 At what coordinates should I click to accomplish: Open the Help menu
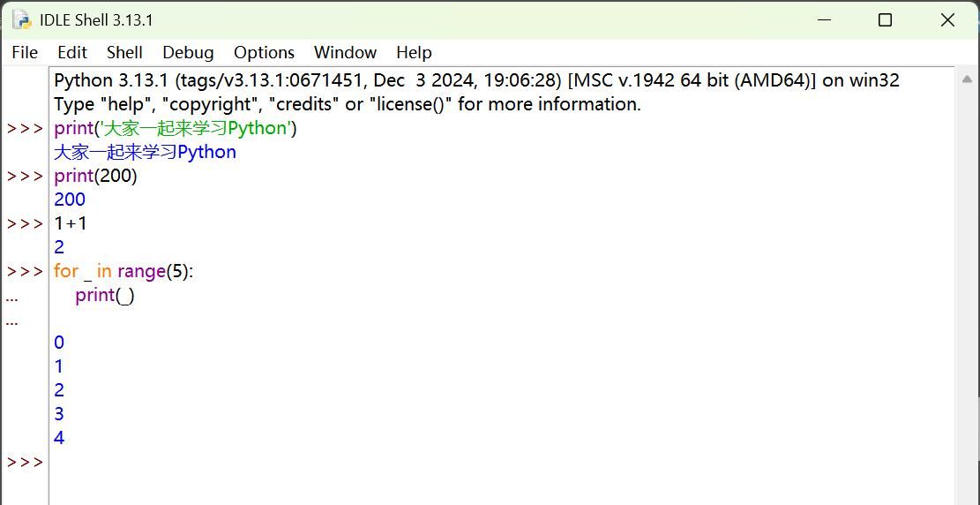[414, 52]
